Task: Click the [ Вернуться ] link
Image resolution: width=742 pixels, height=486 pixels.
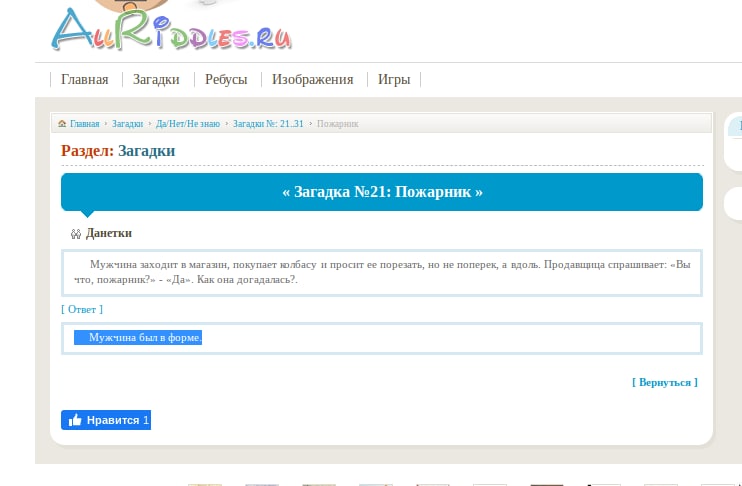Action: [x=664, y=382]
